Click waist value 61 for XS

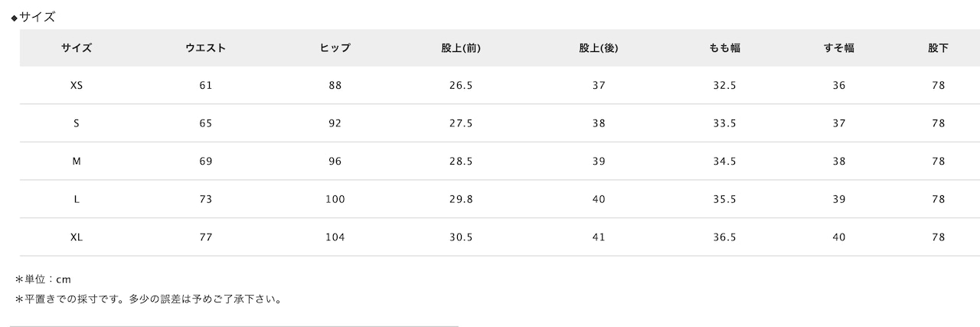point(205,85)
